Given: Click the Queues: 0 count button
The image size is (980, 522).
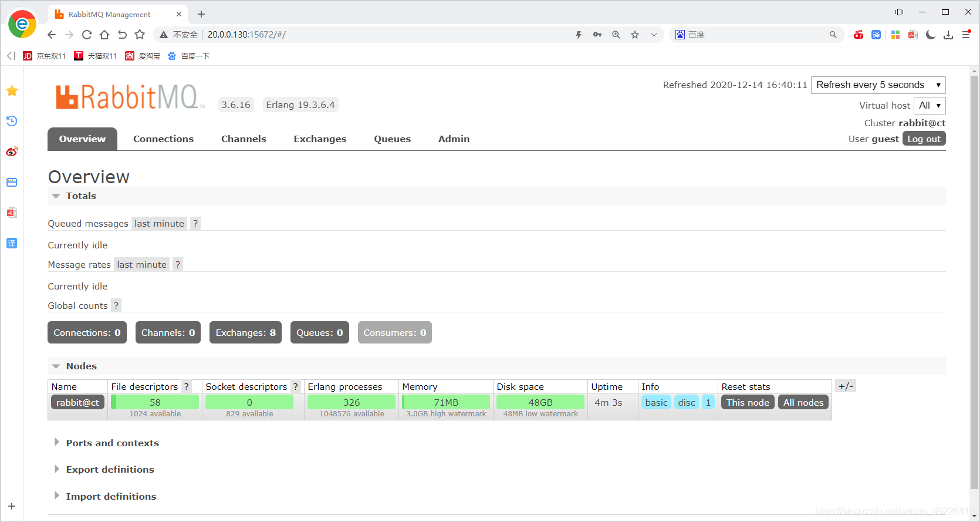Looking at the screenshot, I should point(319,332).
